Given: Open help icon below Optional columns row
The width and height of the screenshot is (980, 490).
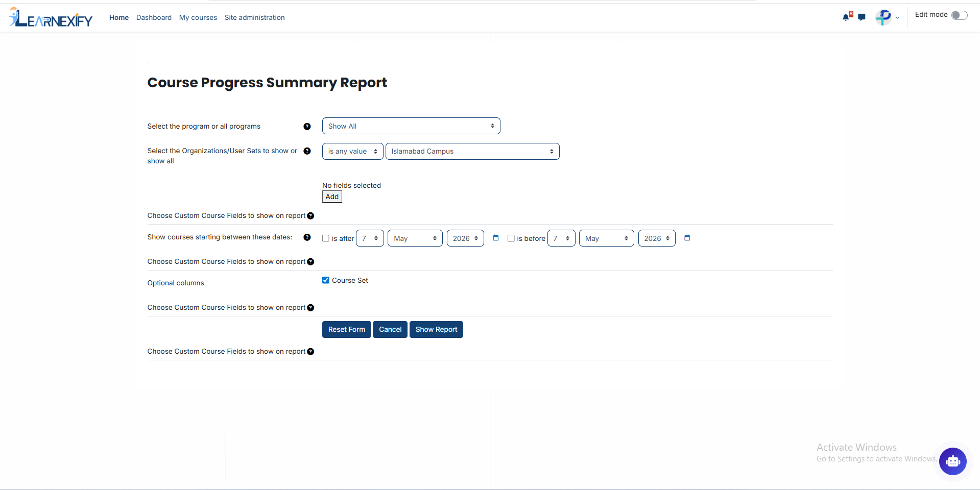Looking at the screenshot, I should pyautogui.click(x=310, y=308).
